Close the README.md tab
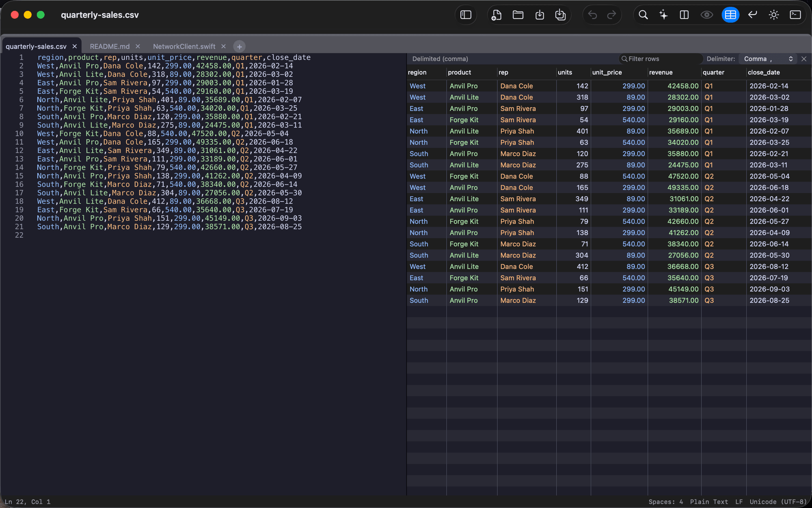This screenshot has height=508, width=812. 138,46
